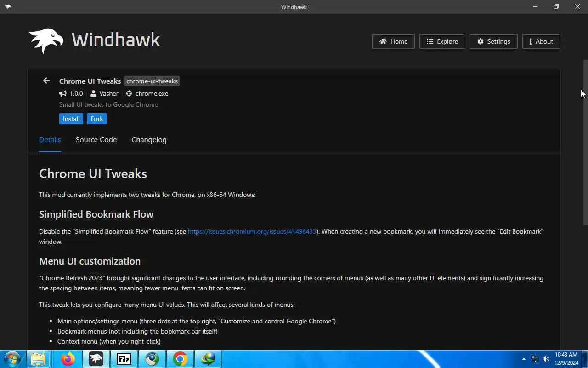Show hidden system tray icons
The image size is (588, 368).
(x=524, y=359)
